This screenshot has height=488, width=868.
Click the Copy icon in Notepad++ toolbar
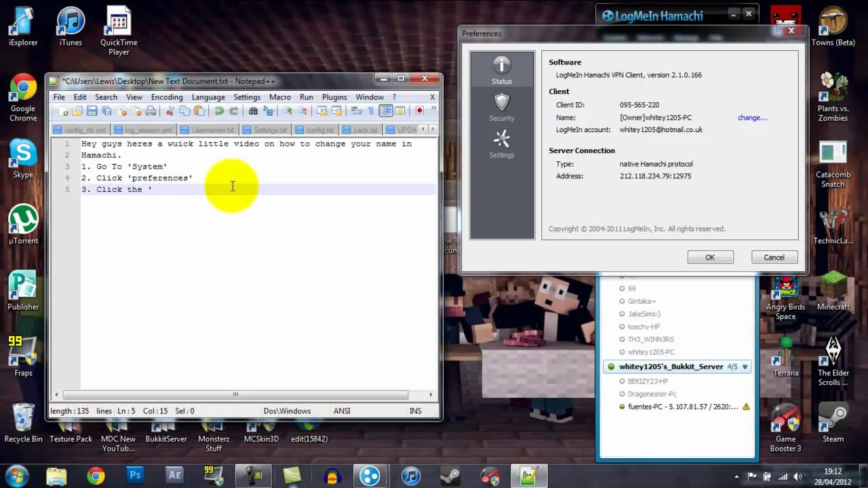pos(184,111)
